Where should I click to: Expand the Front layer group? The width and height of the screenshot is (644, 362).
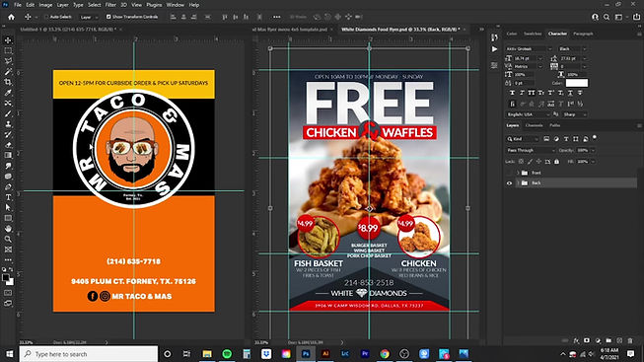(518, 173)
